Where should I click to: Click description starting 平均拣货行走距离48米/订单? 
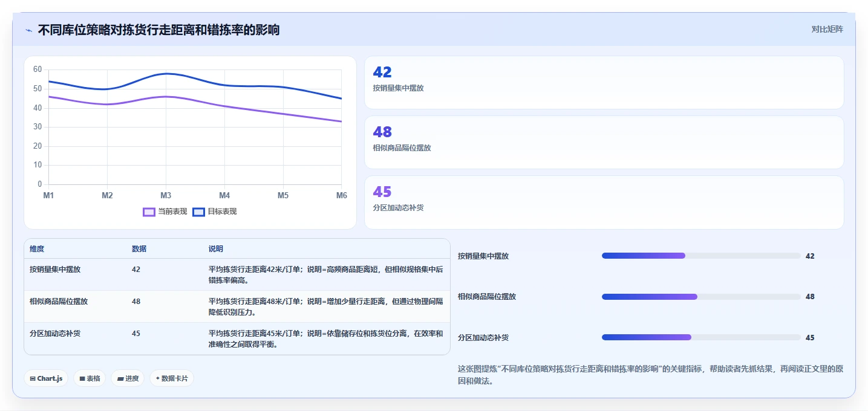tap(326, 306)
